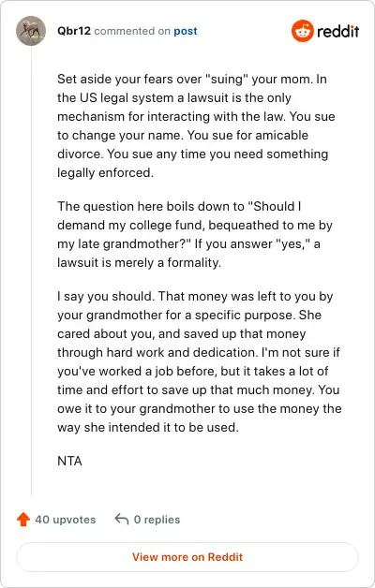This screenshot has height=588, width=375.
Task: Click the reddit wordmark text
Action: tap(337, 31)
